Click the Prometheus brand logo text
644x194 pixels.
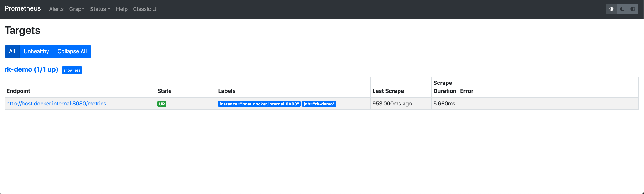tap(23, 8)
